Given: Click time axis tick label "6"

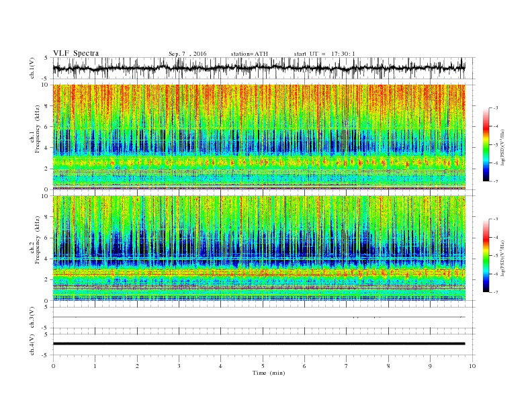Looking at the screenshot, I should point(304,366).
